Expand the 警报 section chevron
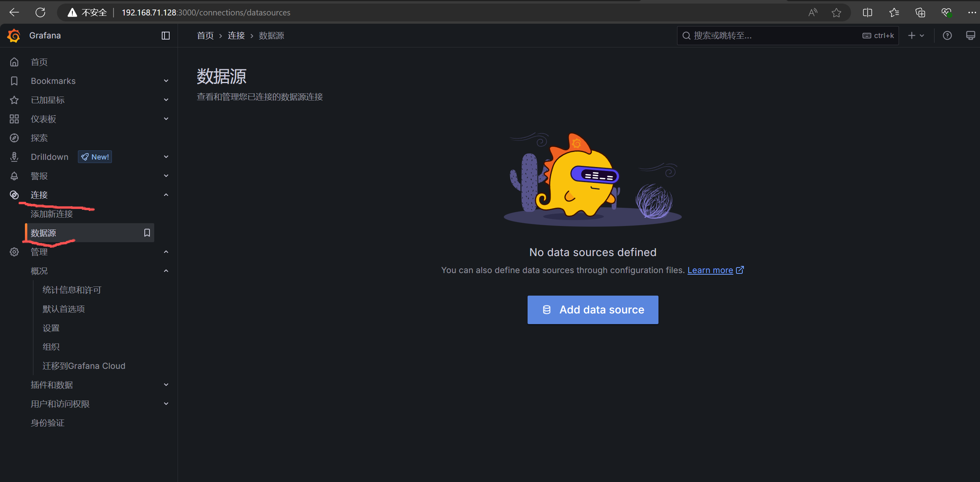The height and width of the screenshot is (482, 980). [166, 176]
